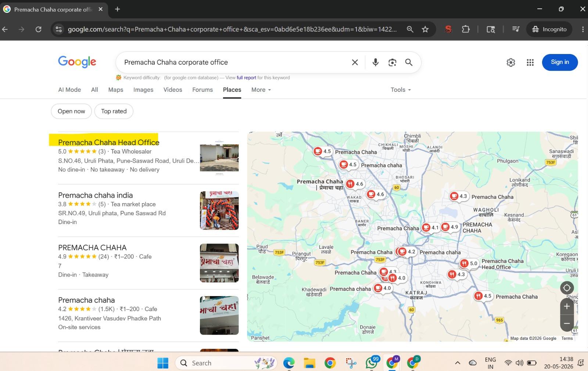Open File Explorer from taskbar
Image resolution: width=588 pixels, height=371 pixels.
click(309, 363)
